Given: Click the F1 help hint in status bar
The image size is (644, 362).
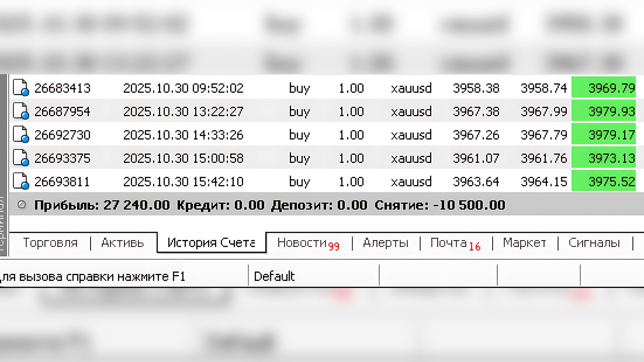Looking at the screenshot, I should 93,277.
